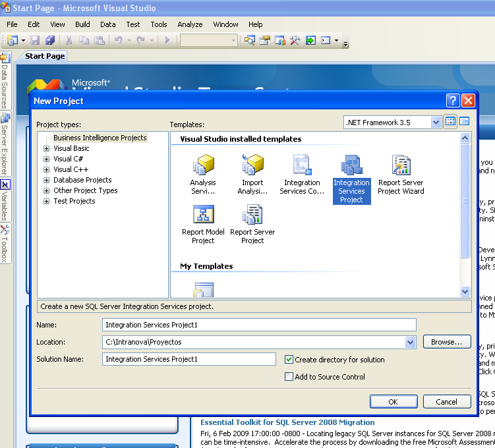Uncheck Create directory for solution
The height and width of the screenshot is (448, 495).
click(289, 360)
